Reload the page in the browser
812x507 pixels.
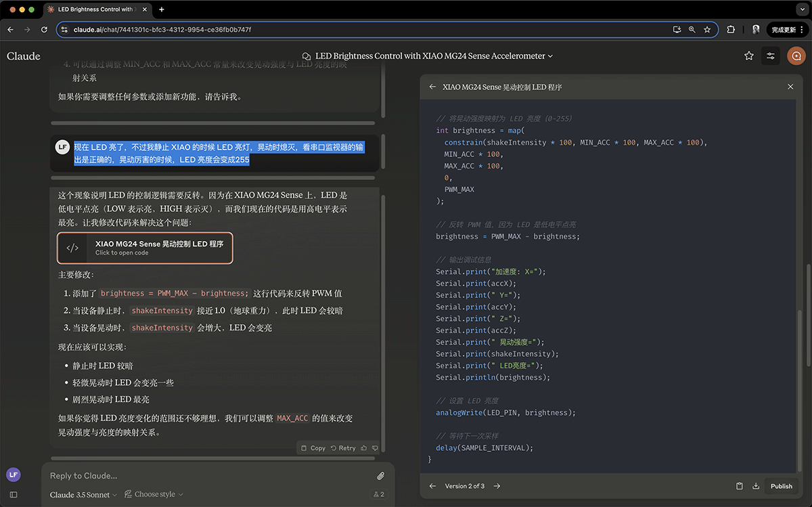pos(44,30)
